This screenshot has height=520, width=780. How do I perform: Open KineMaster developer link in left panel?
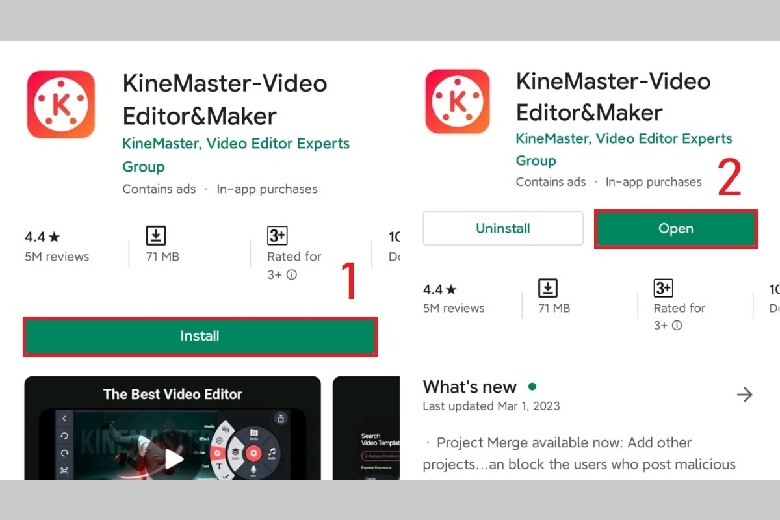[236, 155]
